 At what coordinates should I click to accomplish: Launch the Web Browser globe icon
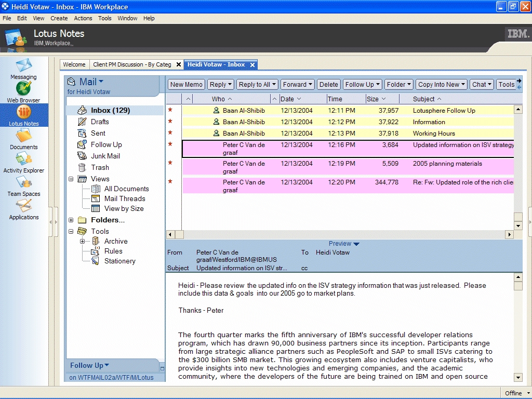23,88
